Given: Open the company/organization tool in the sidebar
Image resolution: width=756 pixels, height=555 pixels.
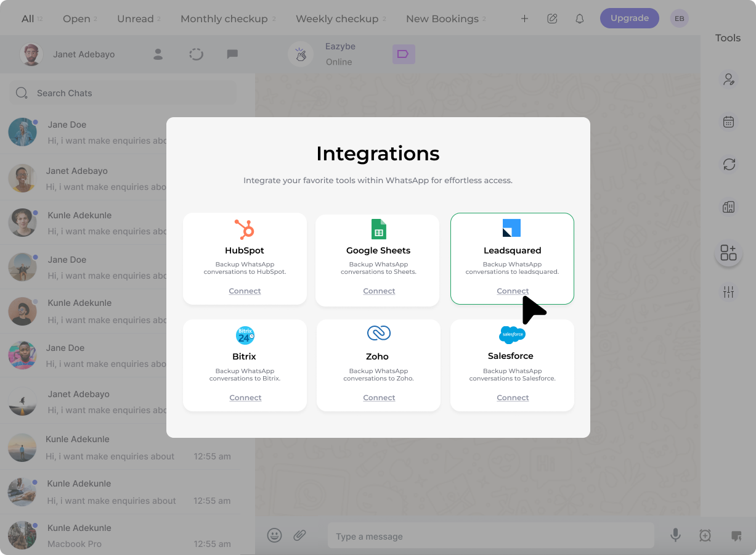Looking at the screenshot, I should coord(729,207).
